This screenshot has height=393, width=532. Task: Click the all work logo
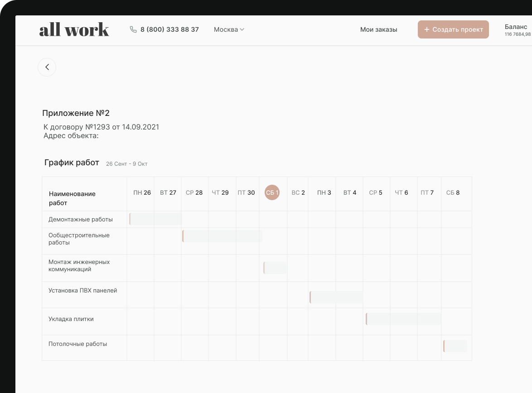click(x=74, y=30)
